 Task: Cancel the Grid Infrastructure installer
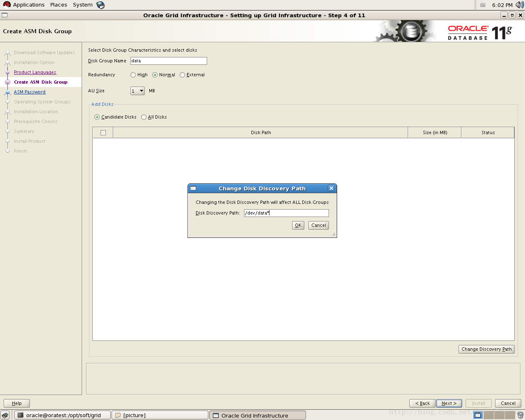pos(508,403)
